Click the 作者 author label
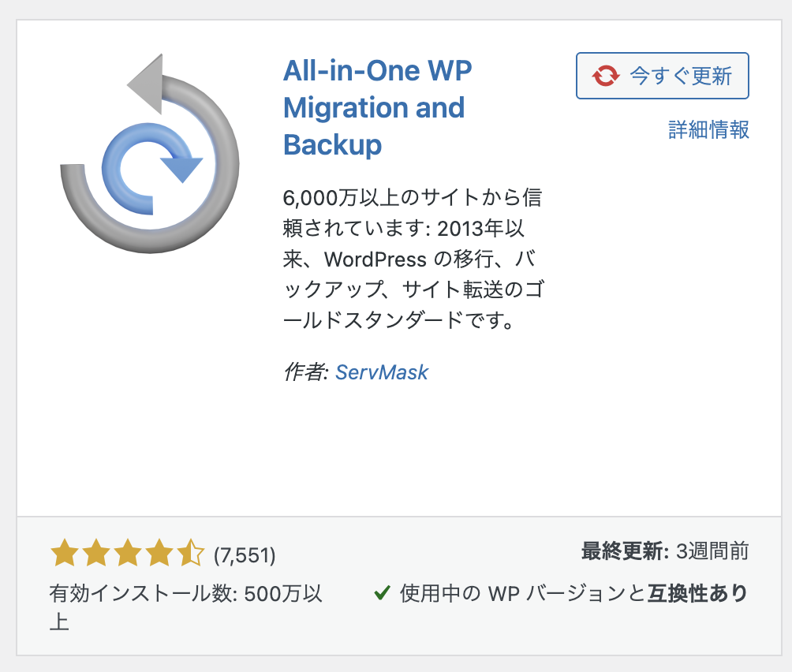Image resolution: width=792 pixels, height=672 pixels. tap(306, 372)
